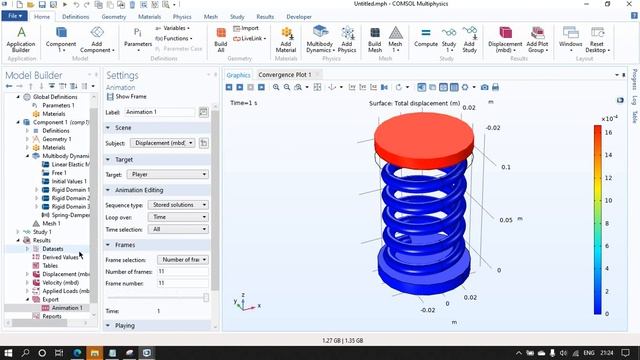Open the Subject dropdown
Image resolution: width=640 pixels, height=360 pixels.
click(162, 143)
